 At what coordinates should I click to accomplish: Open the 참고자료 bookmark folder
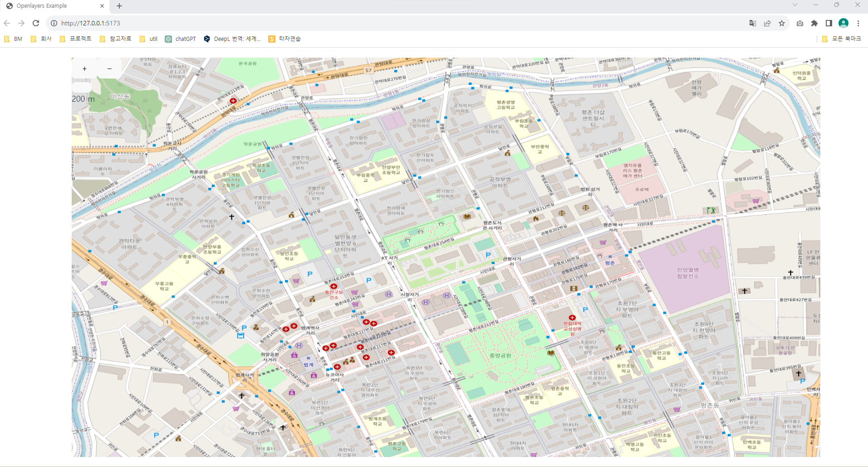click(115, 39)
